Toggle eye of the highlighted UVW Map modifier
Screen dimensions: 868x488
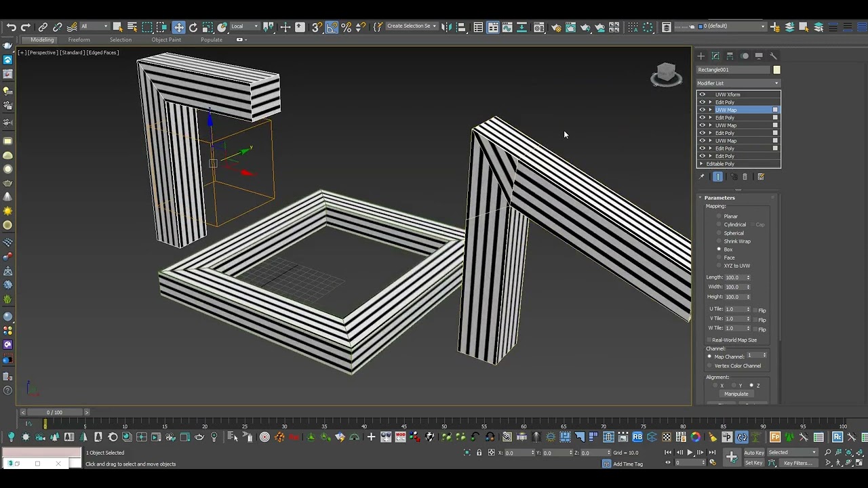703,110
